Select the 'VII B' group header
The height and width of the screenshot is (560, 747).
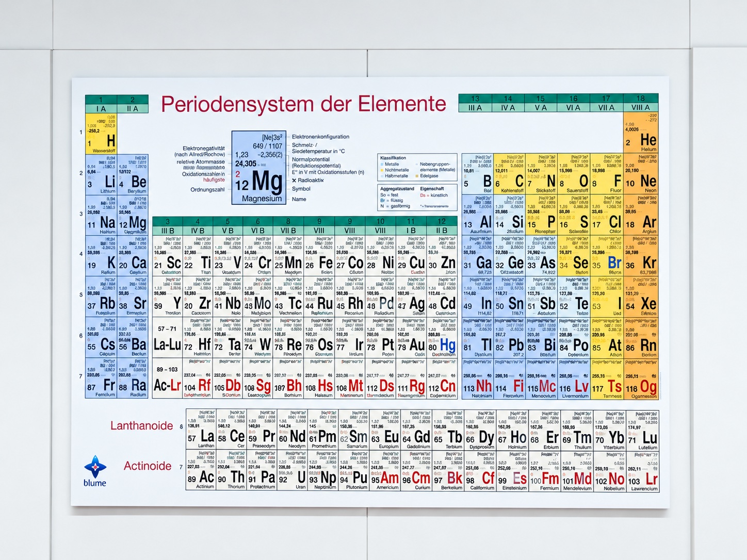point(288,230)
